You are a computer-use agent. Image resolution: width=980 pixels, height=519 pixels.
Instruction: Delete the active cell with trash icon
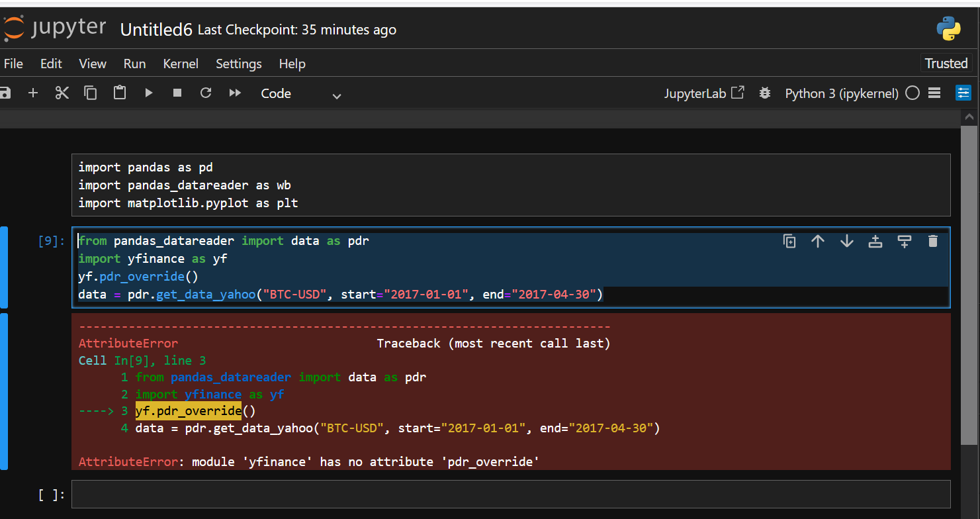pyautogui.click(x=933, y=242)
